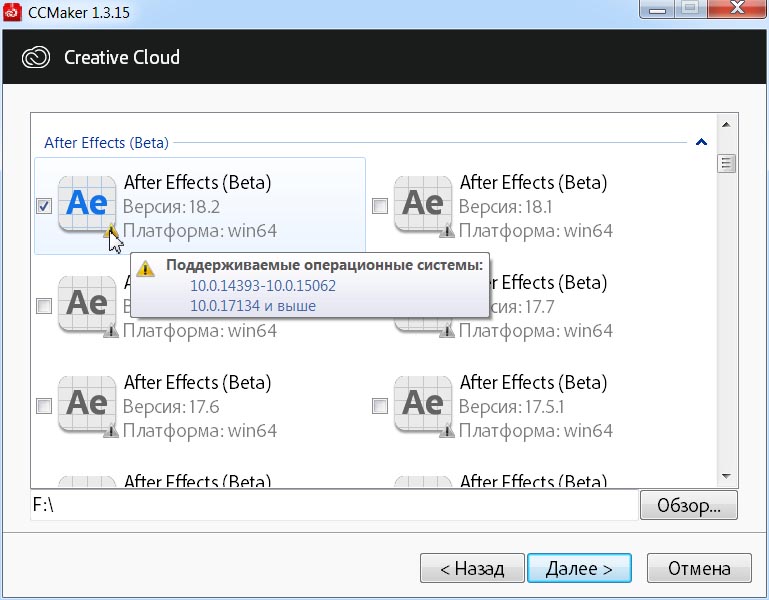Click warning icon on version 17.7 entry

447,330
